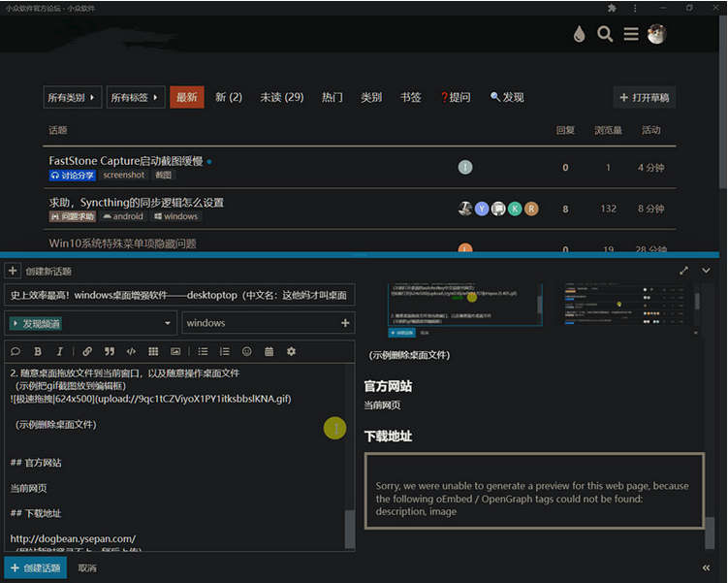
Task: Open topic 求助，Syncthing的同步逻辑怎么设置
Action: (136, 203)
